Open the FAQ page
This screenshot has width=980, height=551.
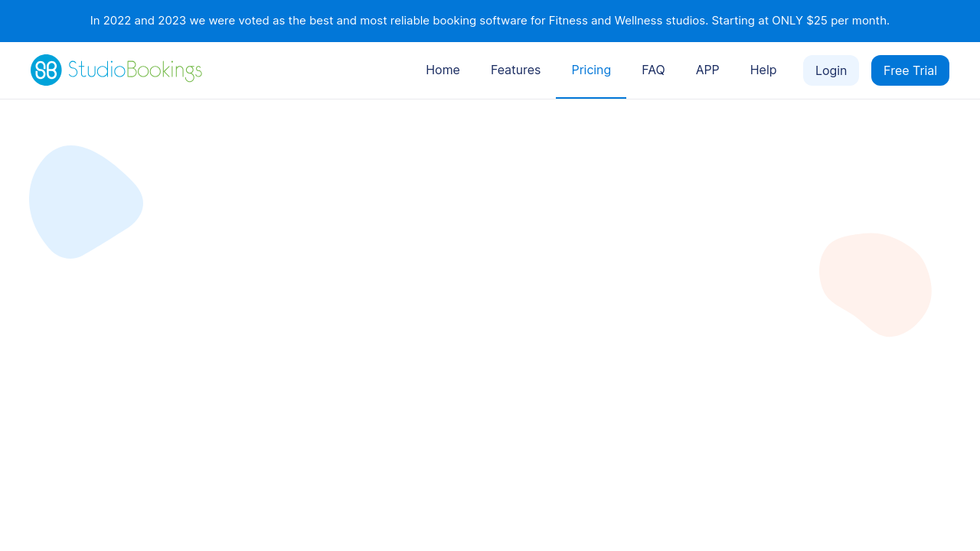(x=653, y=70)
